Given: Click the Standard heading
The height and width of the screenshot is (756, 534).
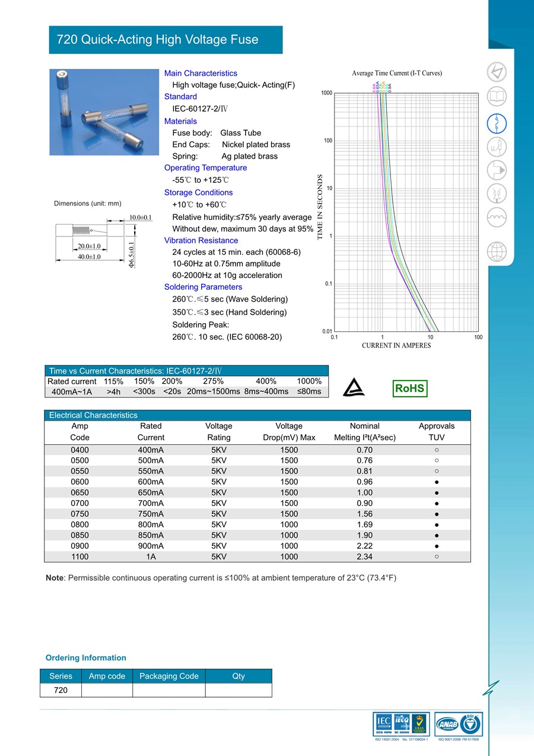Looking at the screenshot, I should tap(180, 96).
